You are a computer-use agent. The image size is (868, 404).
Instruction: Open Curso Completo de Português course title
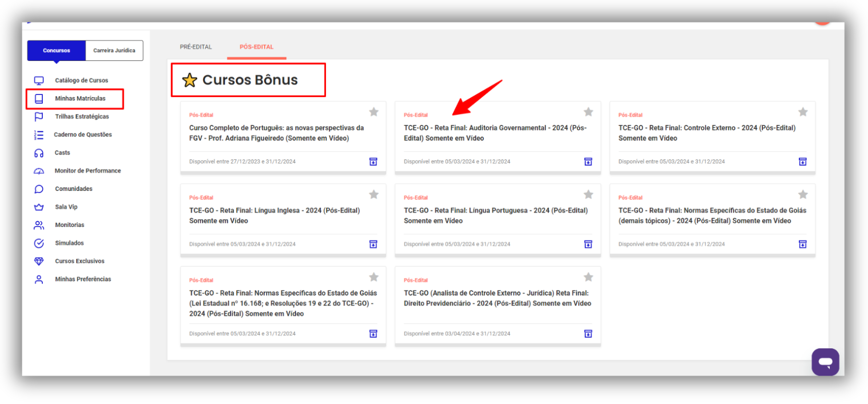click(276, 133)
